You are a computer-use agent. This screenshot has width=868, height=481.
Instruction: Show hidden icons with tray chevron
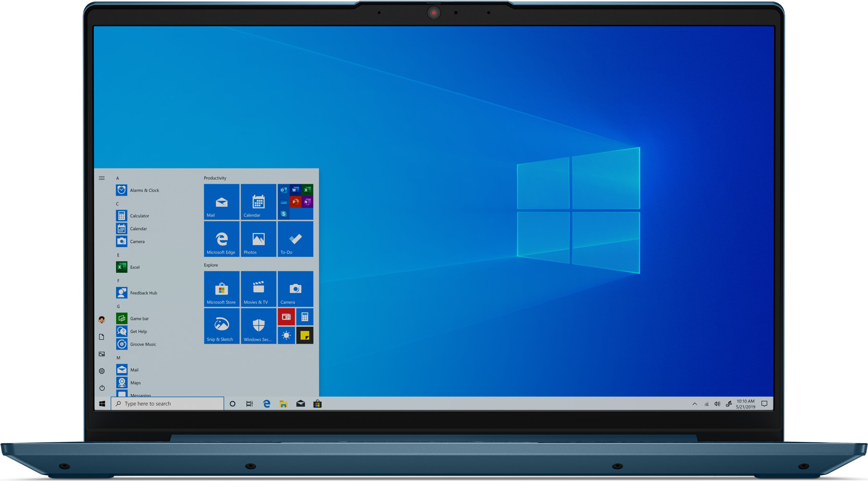coord(695,404)
